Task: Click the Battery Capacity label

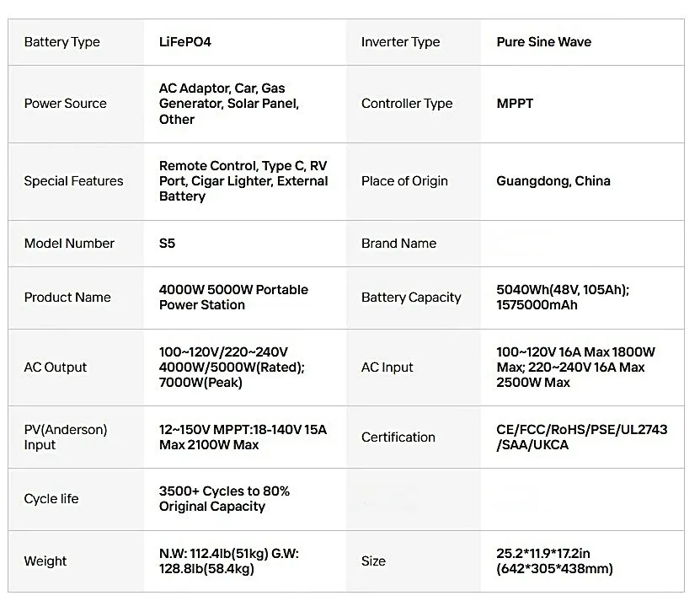Action: click(411, 298)
